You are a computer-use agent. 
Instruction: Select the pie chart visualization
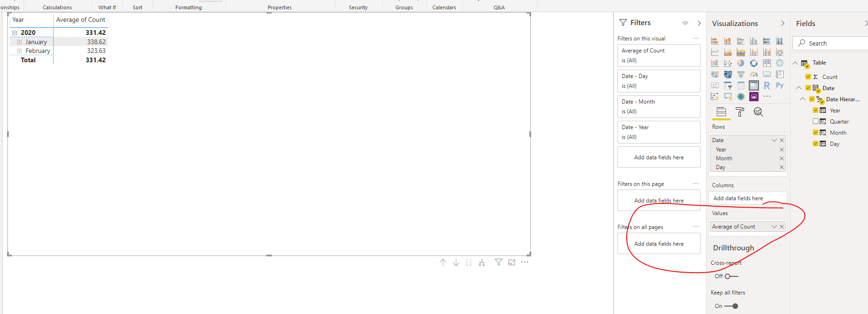(741, 63)
